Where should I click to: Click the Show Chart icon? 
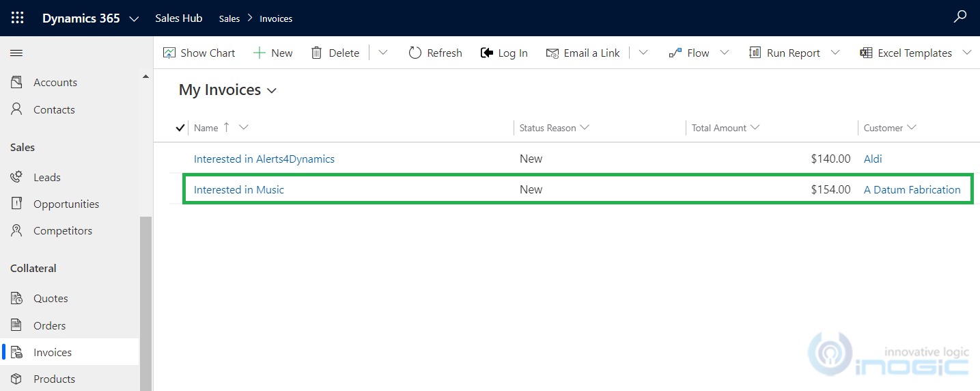pyautogui.click(x=169, y=53)
